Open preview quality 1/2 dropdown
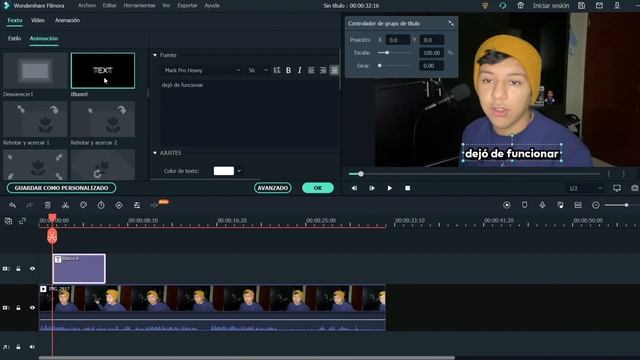This screenshot has width=640, height=360. click(586, 188)
